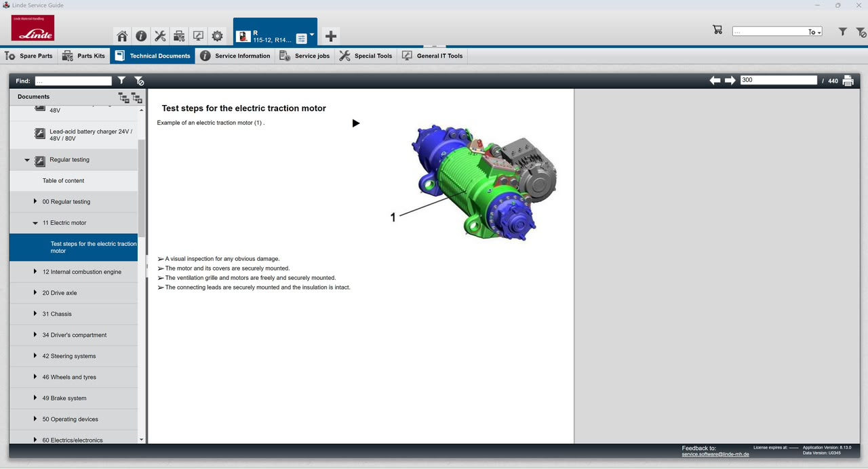Clear the top-right search filter
The height and width of the screenshot is (469, 868).
[860, 32]
